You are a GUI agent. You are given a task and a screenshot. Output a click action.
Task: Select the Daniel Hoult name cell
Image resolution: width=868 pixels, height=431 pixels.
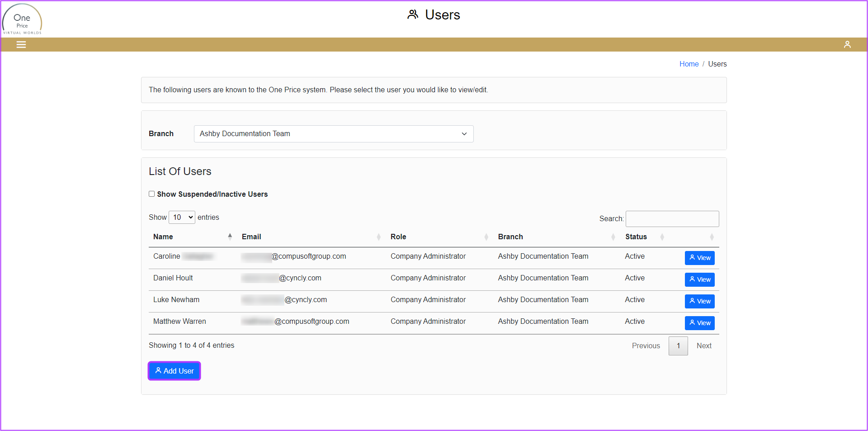pyautogui.click(x=173, y=278)
